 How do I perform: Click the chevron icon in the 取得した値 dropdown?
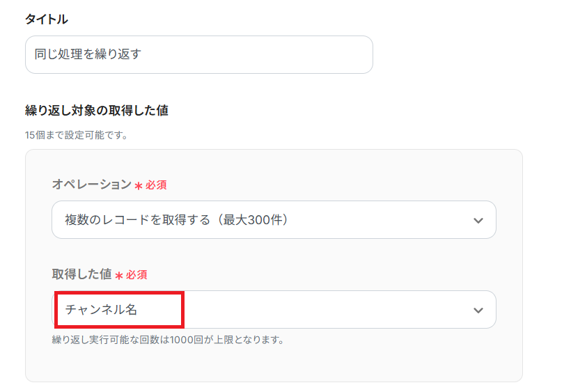click(478, 310)
